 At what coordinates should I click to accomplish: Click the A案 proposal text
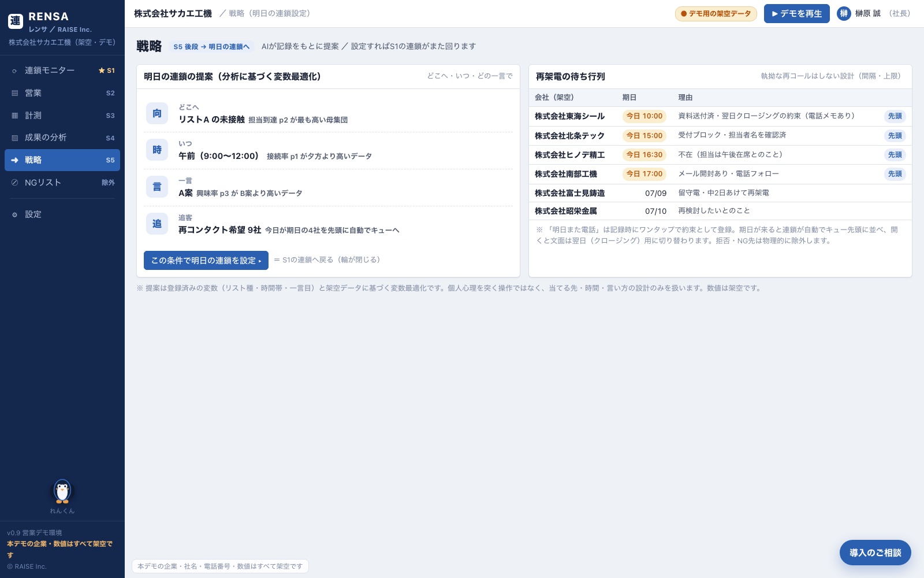[x=185, y=193]
